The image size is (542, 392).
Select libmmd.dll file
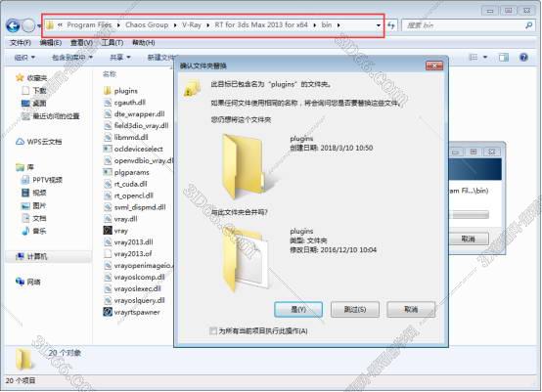pos(126,137)
